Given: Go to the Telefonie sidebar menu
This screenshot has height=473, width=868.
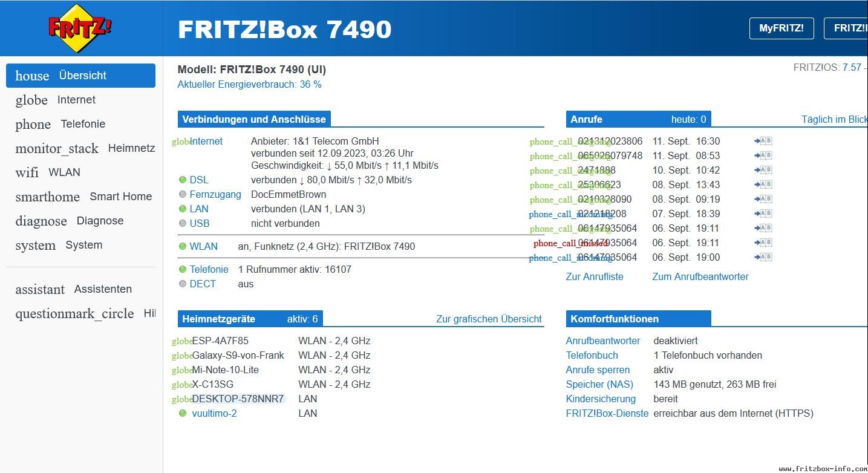Looking at the screenshot, I should (83, 124).
